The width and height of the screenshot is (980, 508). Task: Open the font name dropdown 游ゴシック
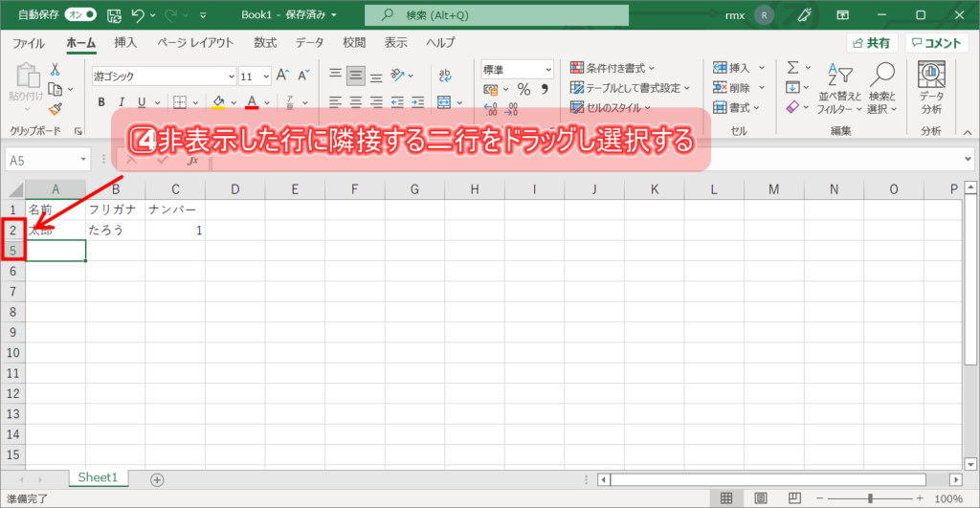click(x=164, y=77)
